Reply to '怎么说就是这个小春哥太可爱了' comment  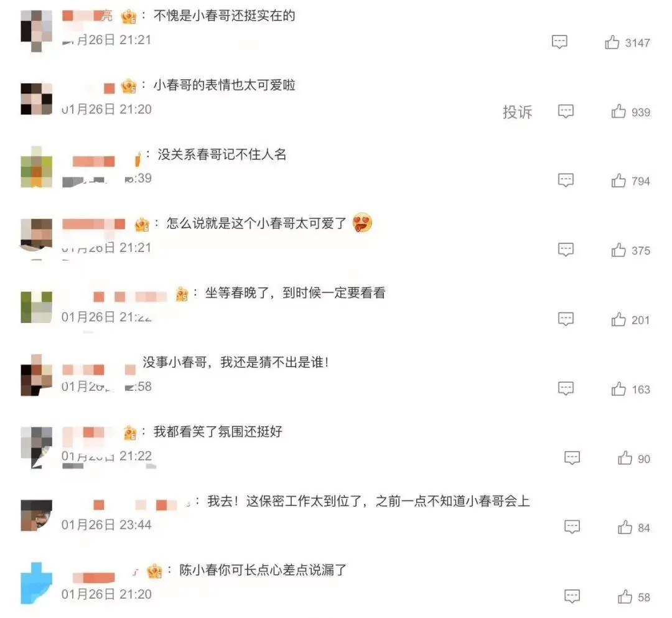pyautogui.click(x=566, y=250)
